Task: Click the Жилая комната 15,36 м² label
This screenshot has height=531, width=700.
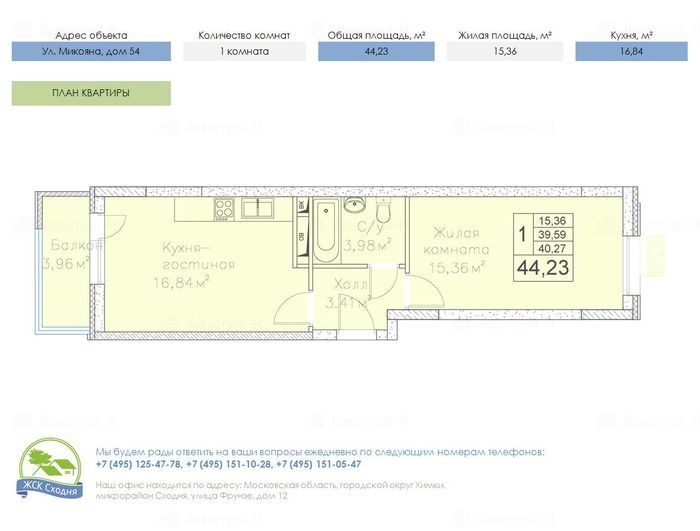Action: click(x=457, y=250)
